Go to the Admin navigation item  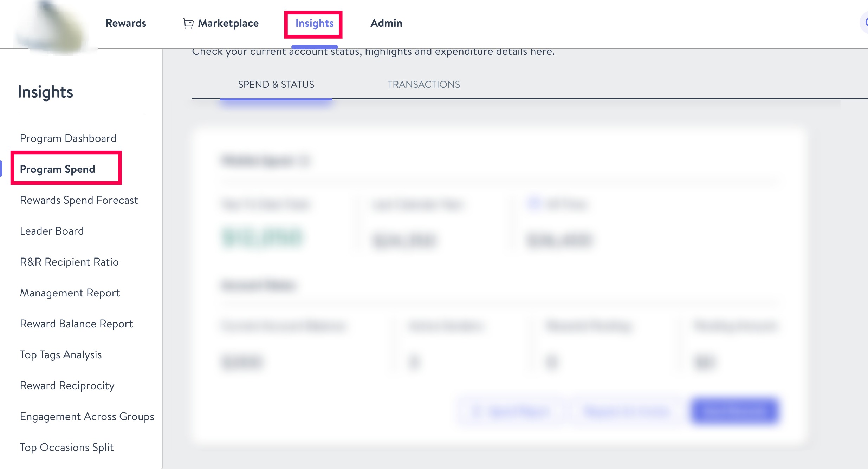[x=386, y=23]
